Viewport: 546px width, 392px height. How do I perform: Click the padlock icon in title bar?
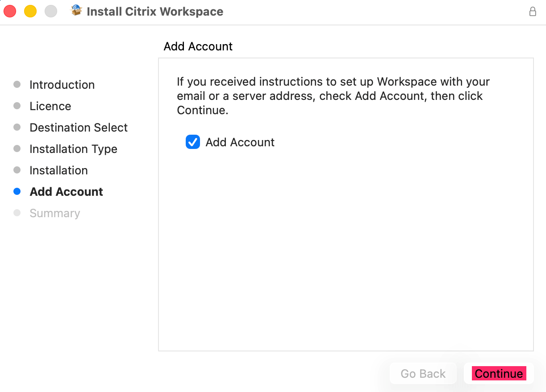coord(533,12)
